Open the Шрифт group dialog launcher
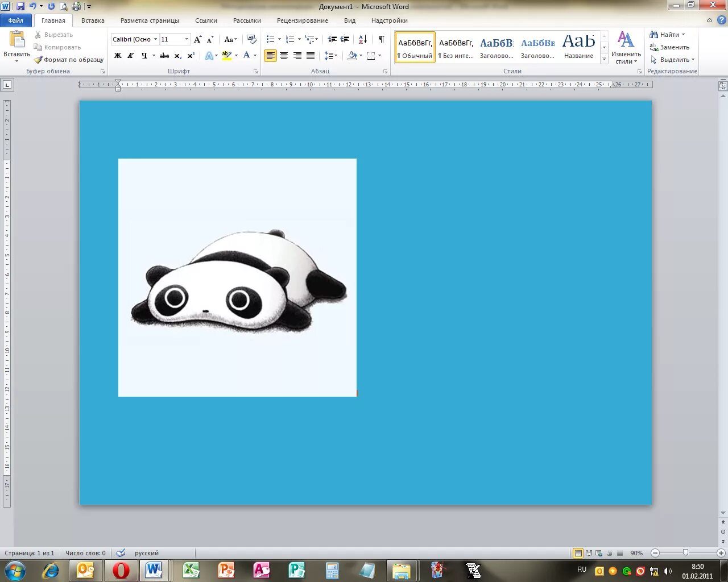This screenshot has width=728, height=582. (256, 72)
